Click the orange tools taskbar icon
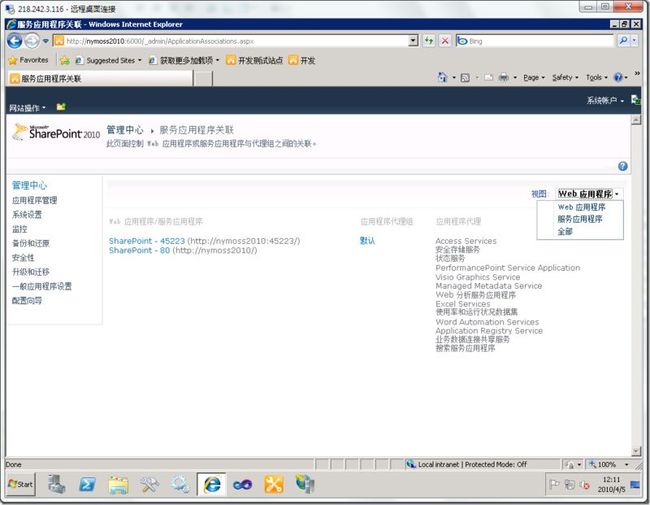The height and width of the screenshot is (505, 650). tap(274, 484)
